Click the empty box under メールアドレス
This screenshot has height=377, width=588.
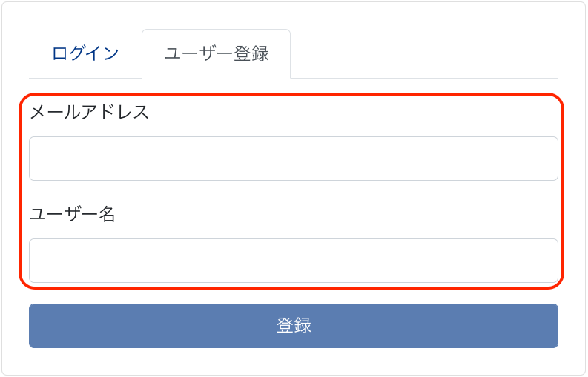pos(293,159)
